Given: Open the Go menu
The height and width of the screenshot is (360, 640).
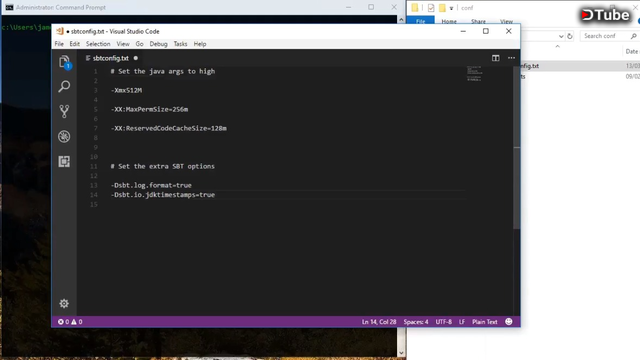Looking at the screenshot, I should pyautogui.click(x=140, y=44).
